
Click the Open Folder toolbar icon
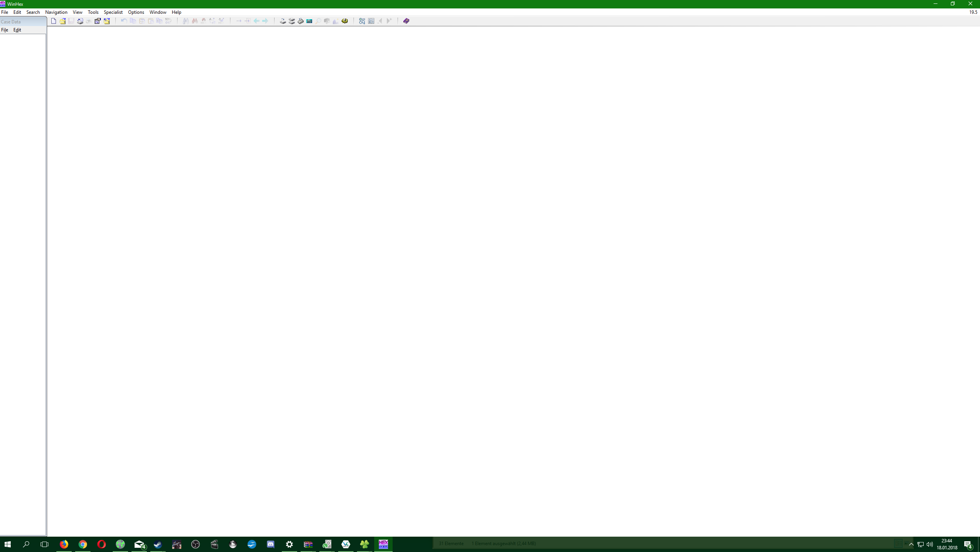click(x=107, y=21)
